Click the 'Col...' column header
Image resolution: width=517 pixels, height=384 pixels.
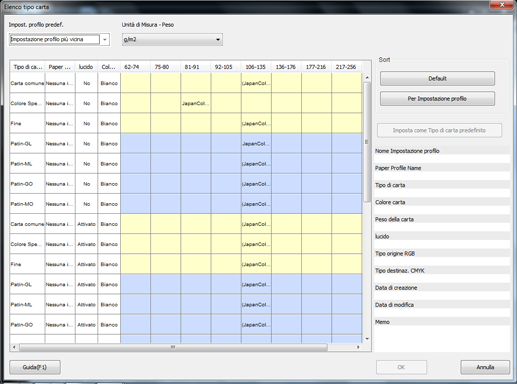tap(109, 67)
